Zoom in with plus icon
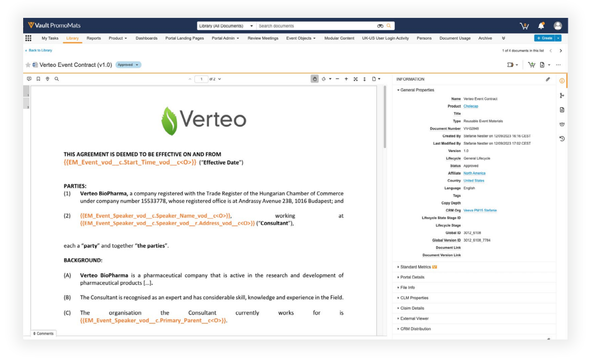593x364 pixels. (346, 79)
